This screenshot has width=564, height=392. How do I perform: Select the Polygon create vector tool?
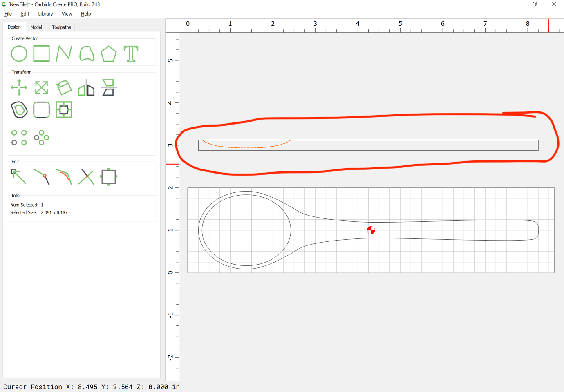pos(109,54)
